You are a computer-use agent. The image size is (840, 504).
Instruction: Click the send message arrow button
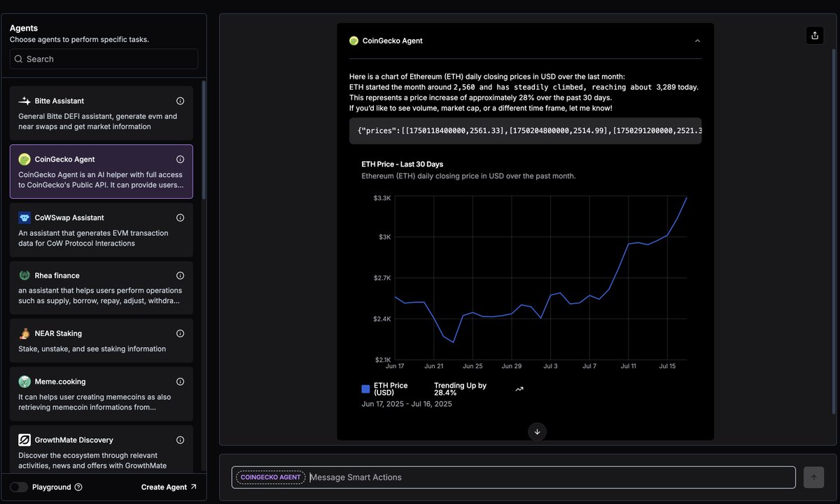(x=813, y=477)
